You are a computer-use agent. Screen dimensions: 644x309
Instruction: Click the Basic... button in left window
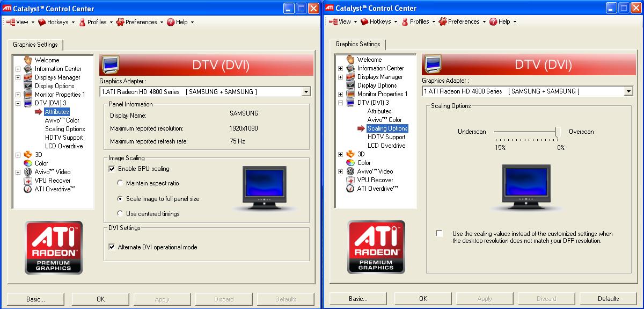[35, 299]
